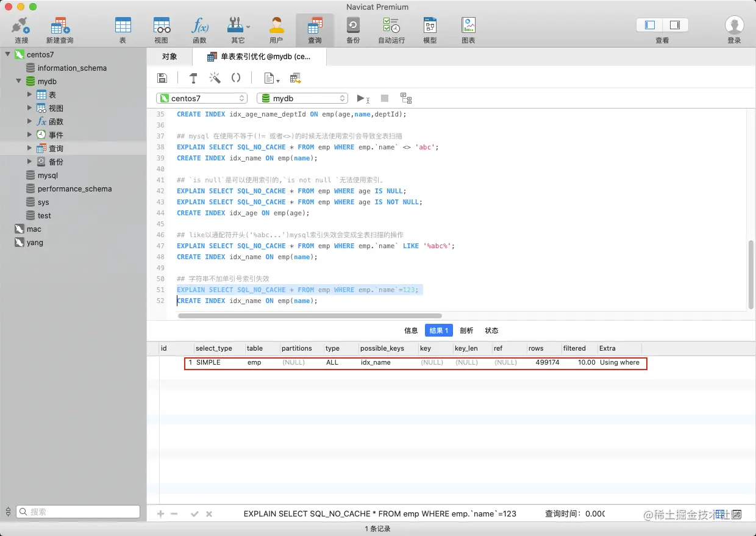This screenshot has width=756, height=536.
Task: Expand the 表 node under mydb
Action: [29, 95]
